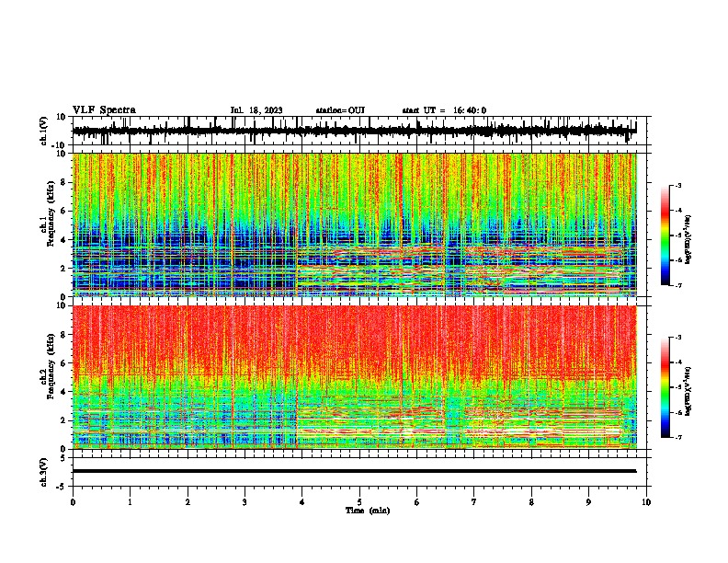
Task: Click tick label 0 on Time axis
Action: pos(73,502)
